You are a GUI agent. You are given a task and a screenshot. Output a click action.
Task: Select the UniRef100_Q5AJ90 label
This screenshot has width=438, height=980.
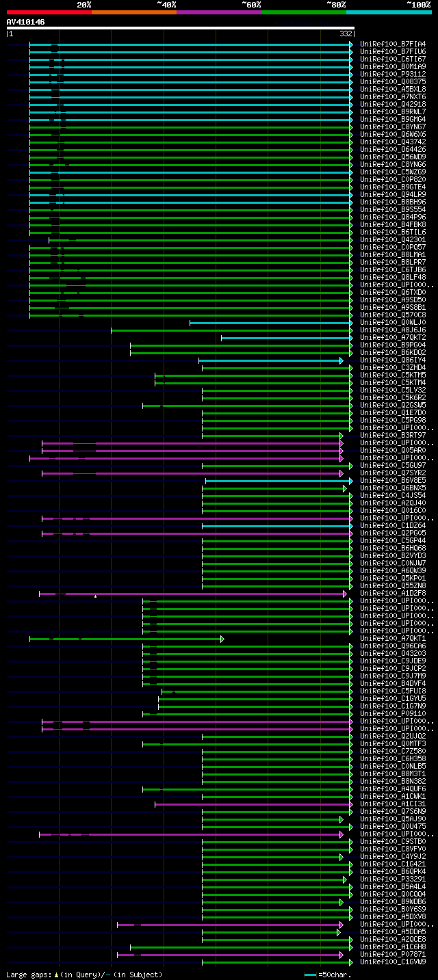pyautogui.click(x=393, y=819)
